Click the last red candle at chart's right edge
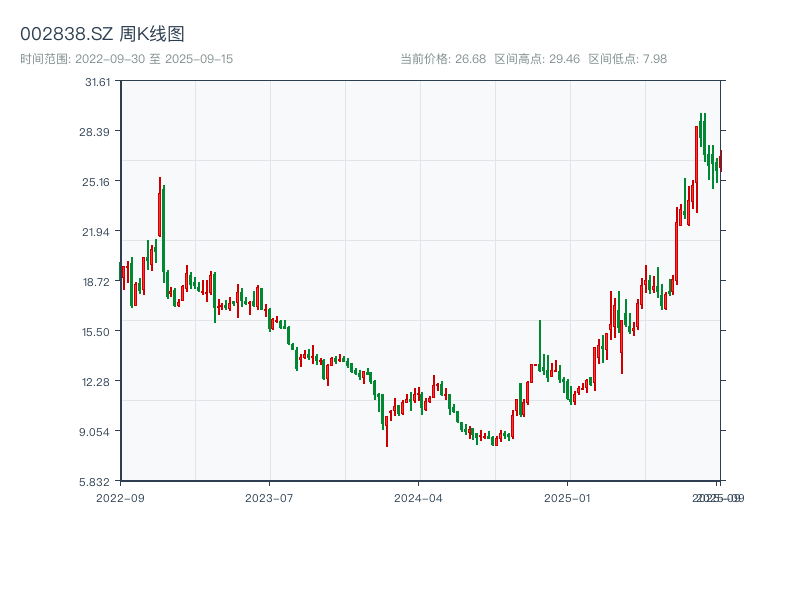This screenshot has width=800, height=600. (x=721, y=162)
